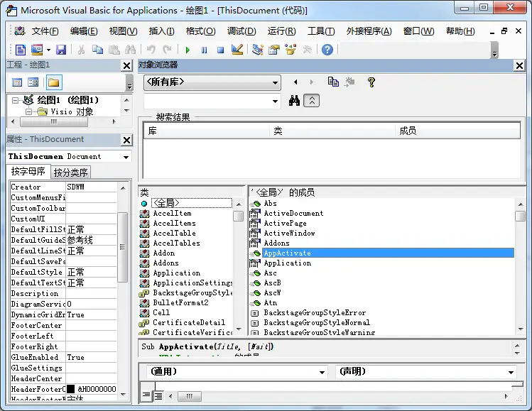Screen dimensions: 532x411
Task: Toggle Folders icon in the project panel
Action: tap(54, 82)
